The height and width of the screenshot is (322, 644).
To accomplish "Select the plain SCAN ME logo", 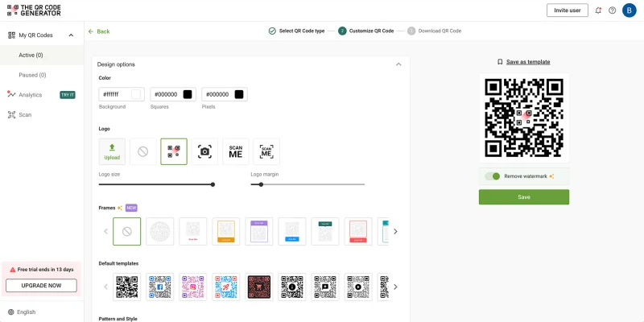I will pyautogui.click(x=236, y=151).
